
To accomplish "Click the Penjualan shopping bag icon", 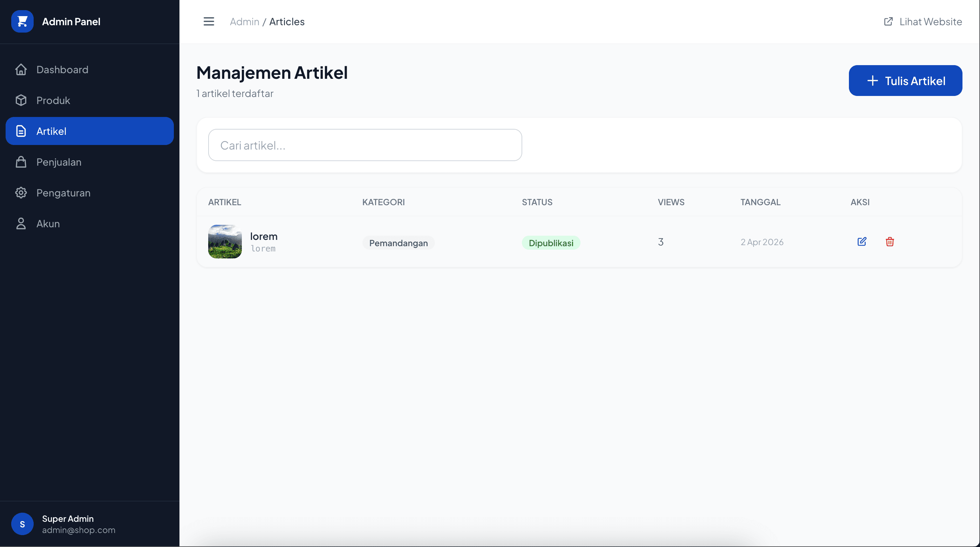I will (21, 162).
